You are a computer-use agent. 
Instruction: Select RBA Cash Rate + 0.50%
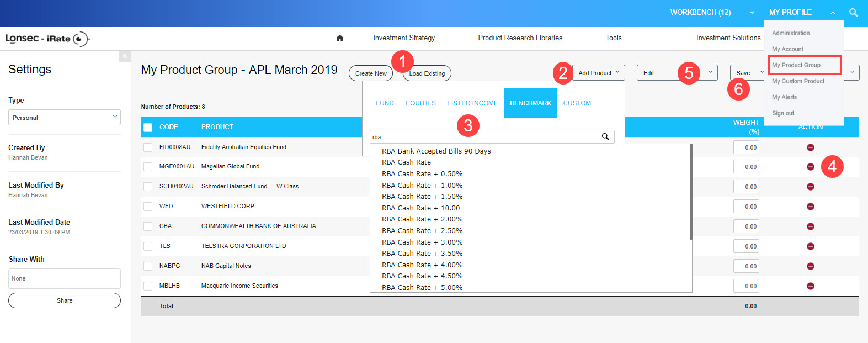[422, 174]
